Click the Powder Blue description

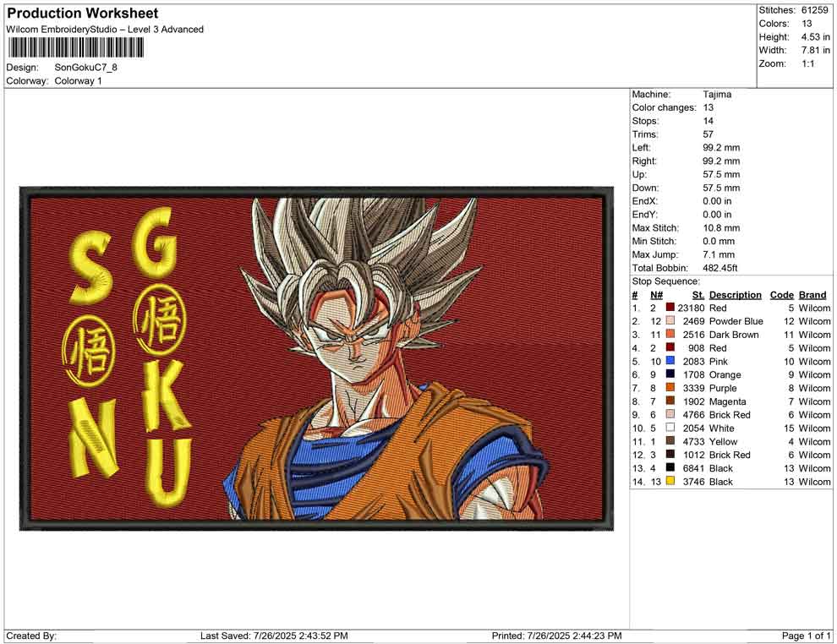coord(736,321)
